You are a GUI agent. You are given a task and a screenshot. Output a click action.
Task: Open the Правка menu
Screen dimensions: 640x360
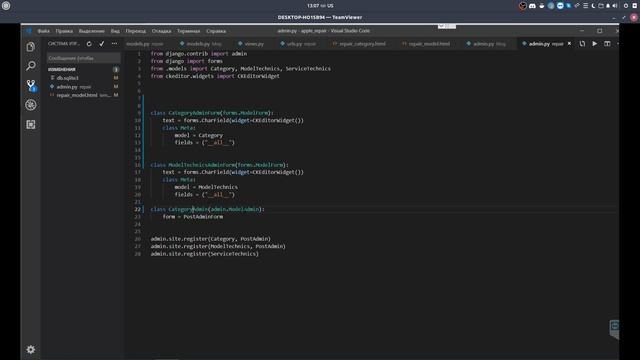(64, 31)
